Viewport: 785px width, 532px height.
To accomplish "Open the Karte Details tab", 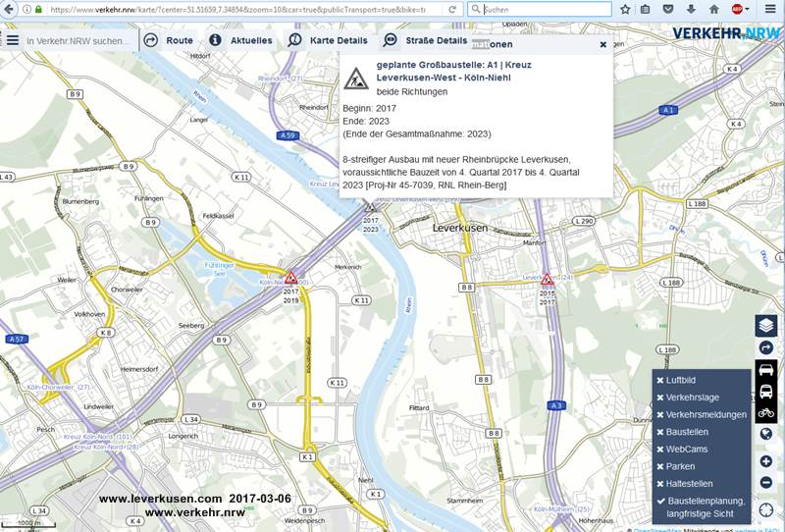I will [x=329, y=40].
